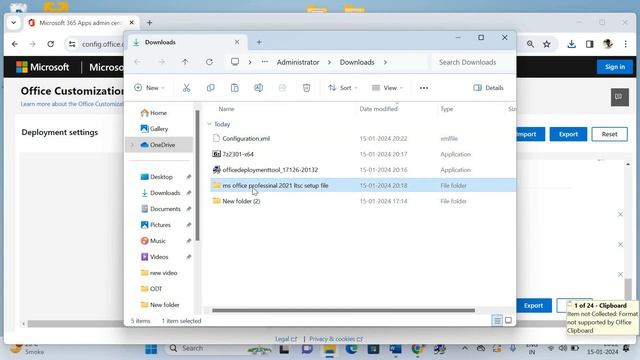The height and width of the screenshot is (360, 640).
Task: Collapse the Today group
Action: click(x=210, y=124)
